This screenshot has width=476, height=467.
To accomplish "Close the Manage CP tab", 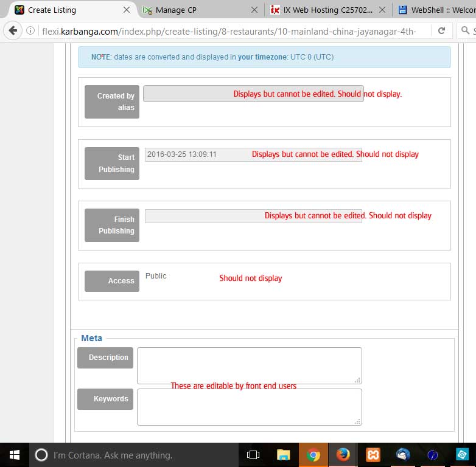I will tap(254, 10).
